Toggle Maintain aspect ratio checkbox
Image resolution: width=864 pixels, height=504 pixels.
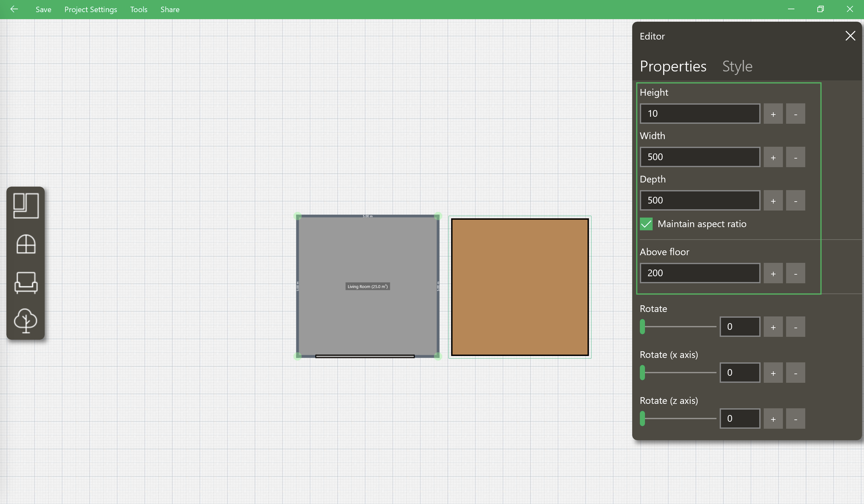(646, 224)
